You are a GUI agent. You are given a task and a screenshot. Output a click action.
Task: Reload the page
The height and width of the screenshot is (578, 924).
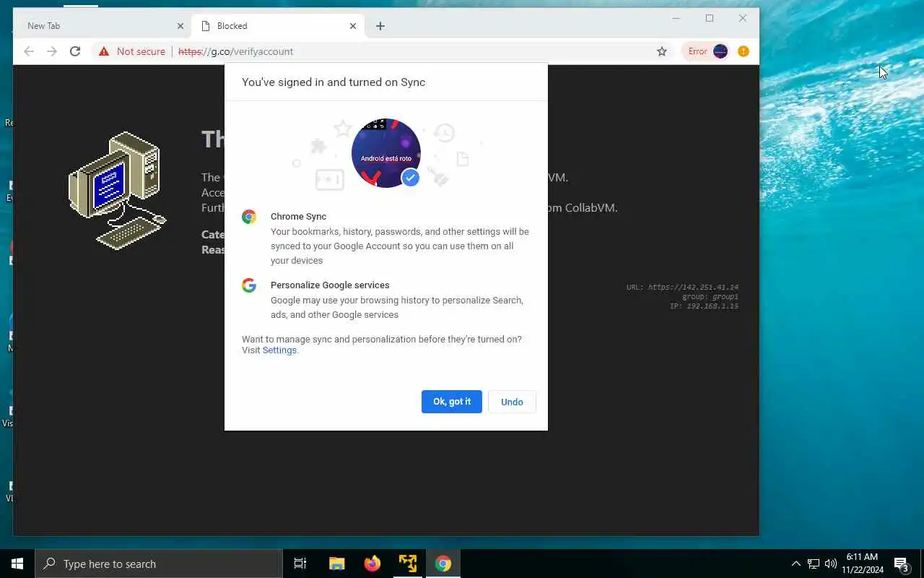point(75,51)
